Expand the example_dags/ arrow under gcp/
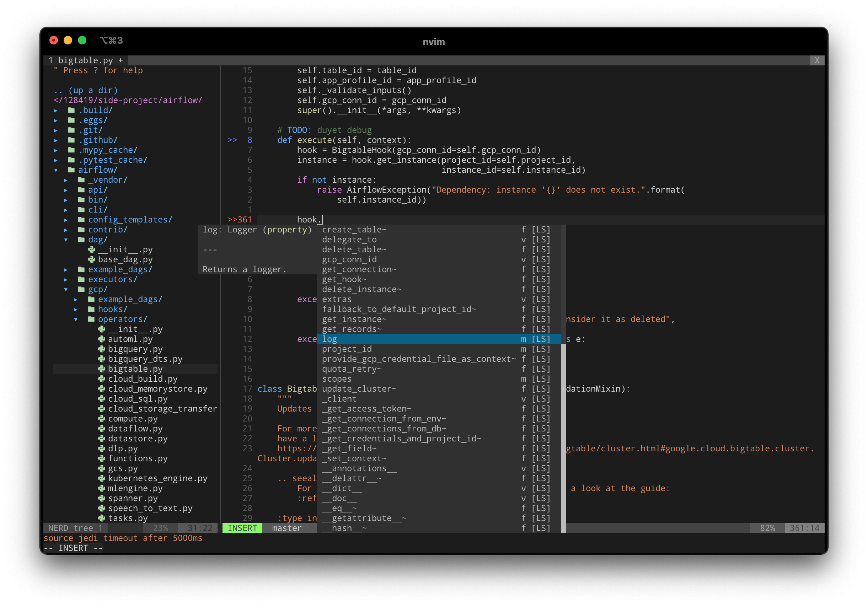Image resolution: width=868 pixels, height=607 pixels. coord(76,299)
